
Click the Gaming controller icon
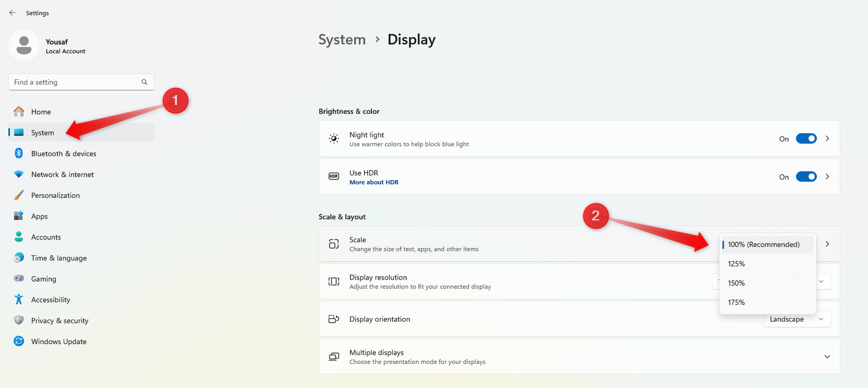19,278
